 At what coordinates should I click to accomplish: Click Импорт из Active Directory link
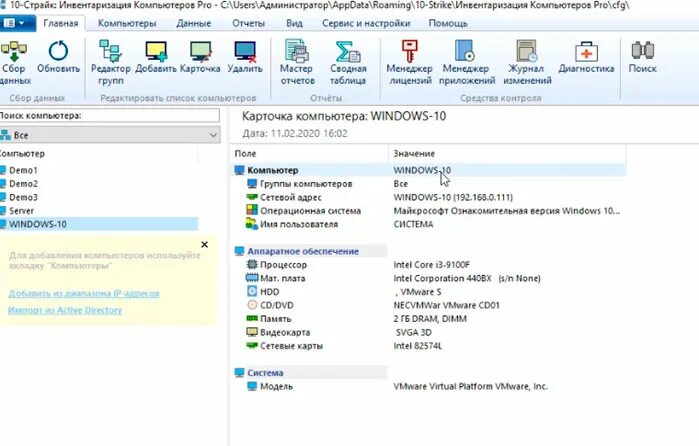65,310
